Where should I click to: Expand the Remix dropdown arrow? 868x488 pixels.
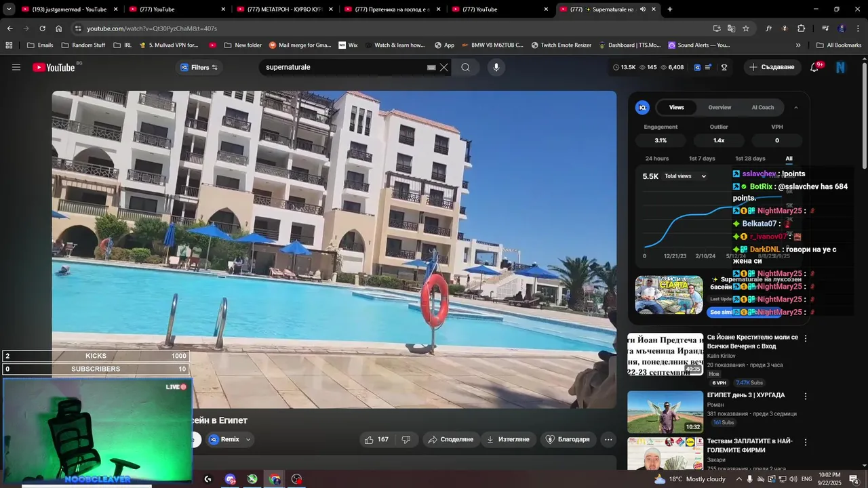248,439
